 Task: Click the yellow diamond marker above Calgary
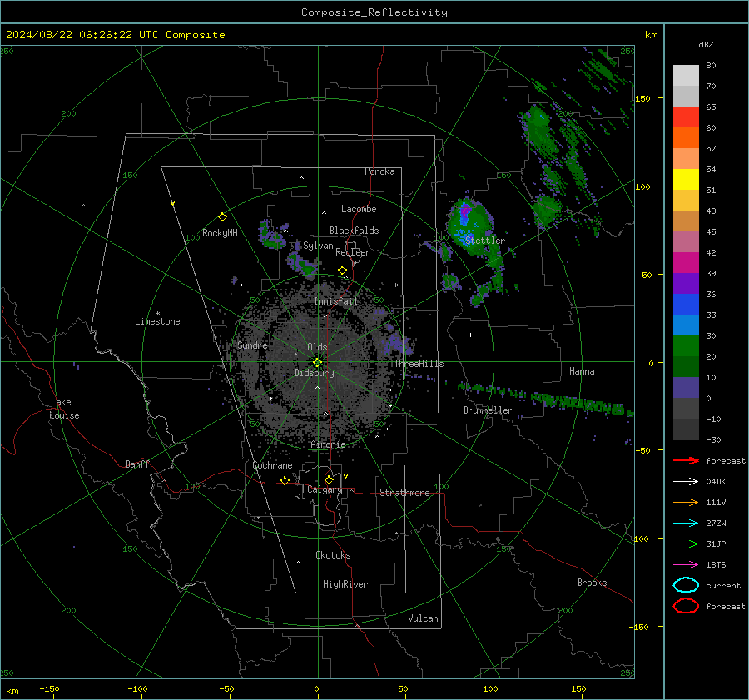pyautogui.click(x=329, y=479)
